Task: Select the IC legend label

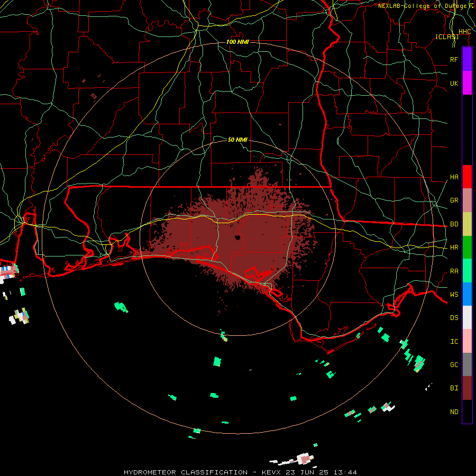Action: coord(454,342)
